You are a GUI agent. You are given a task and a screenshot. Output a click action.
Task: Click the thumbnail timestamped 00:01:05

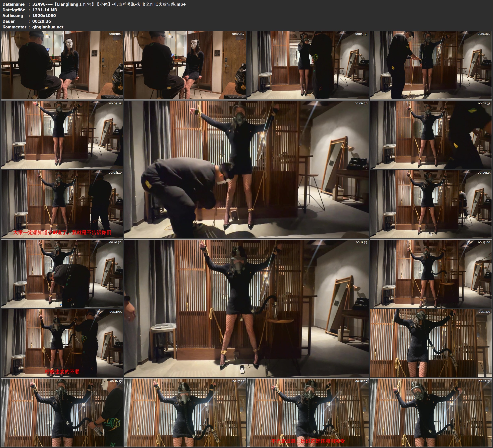coord(62,65)
